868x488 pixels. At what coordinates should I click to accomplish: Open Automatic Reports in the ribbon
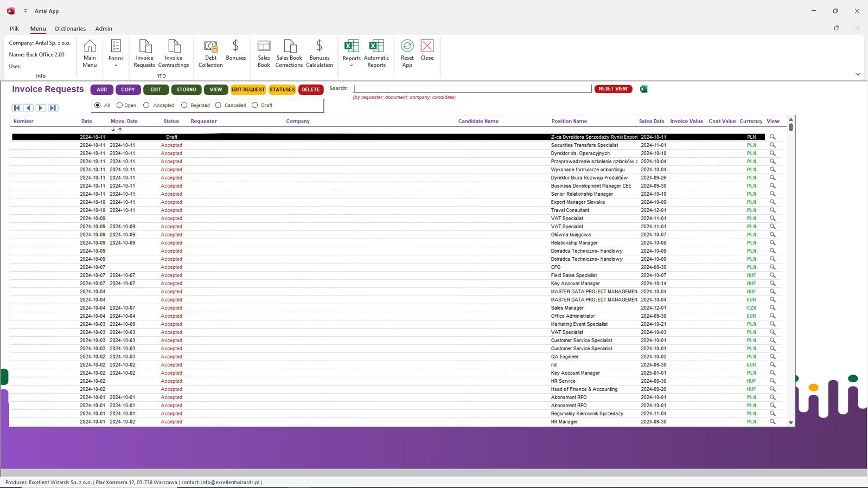(376, 53)
